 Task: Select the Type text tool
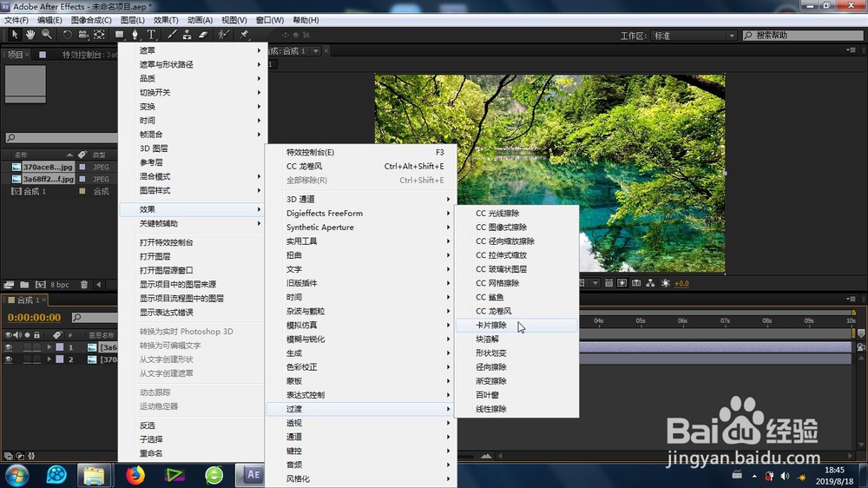[x=150, y=35]
